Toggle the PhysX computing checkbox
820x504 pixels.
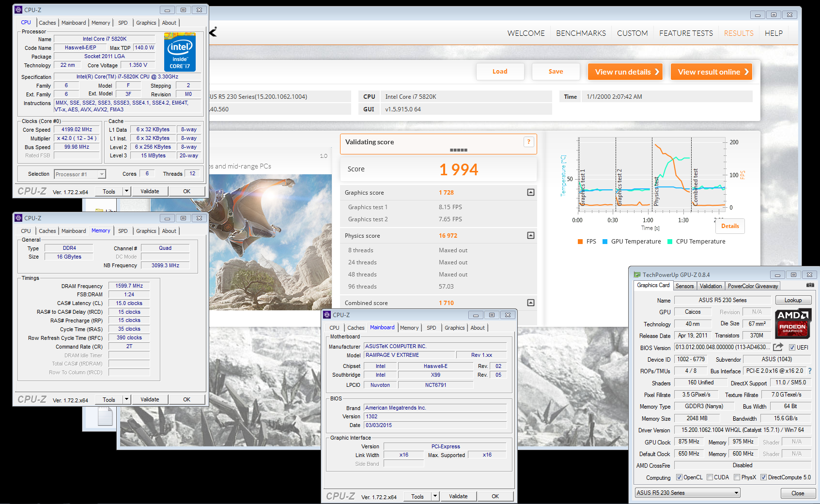coord(737,477)
